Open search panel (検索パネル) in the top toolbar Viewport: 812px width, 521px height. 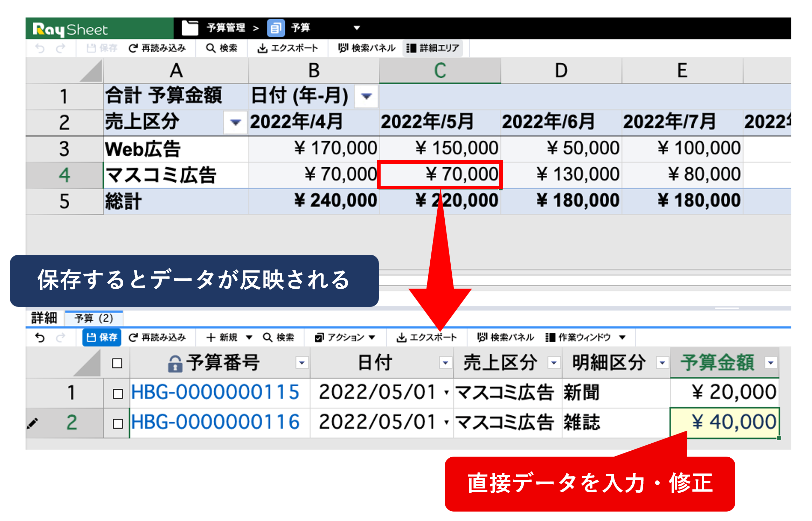click(366, 48)
